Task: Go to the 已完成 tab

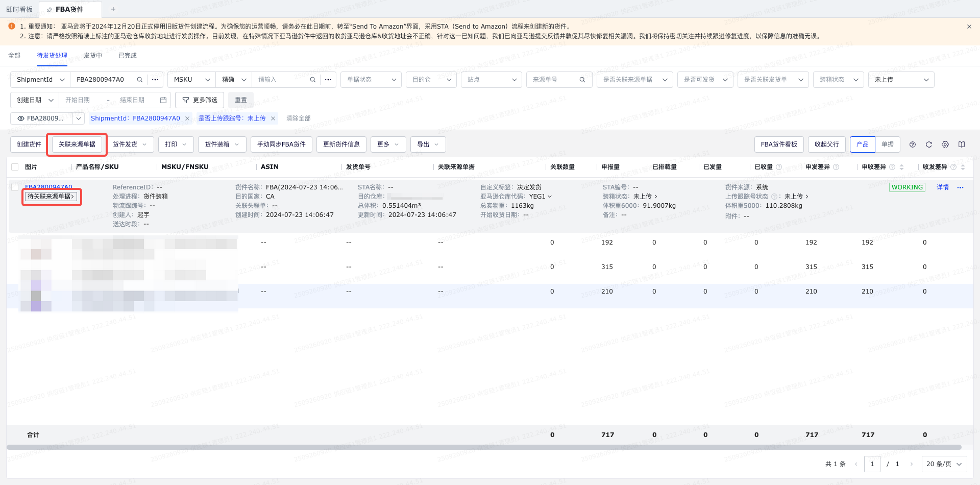Action: tap(128, 56)
